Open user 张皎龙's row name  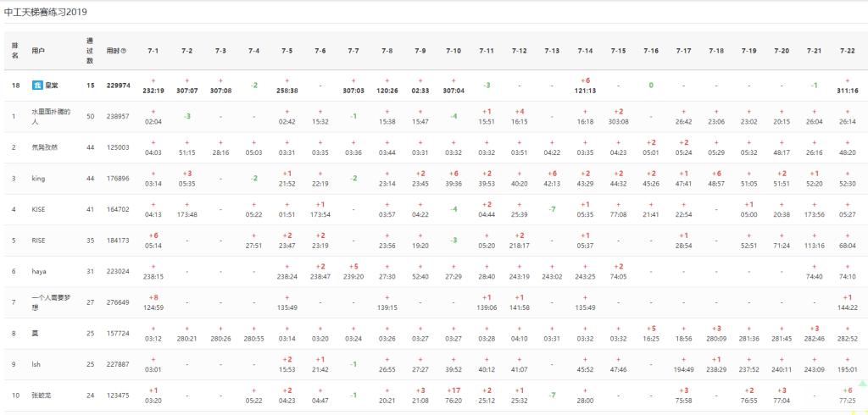coord(42,396)
